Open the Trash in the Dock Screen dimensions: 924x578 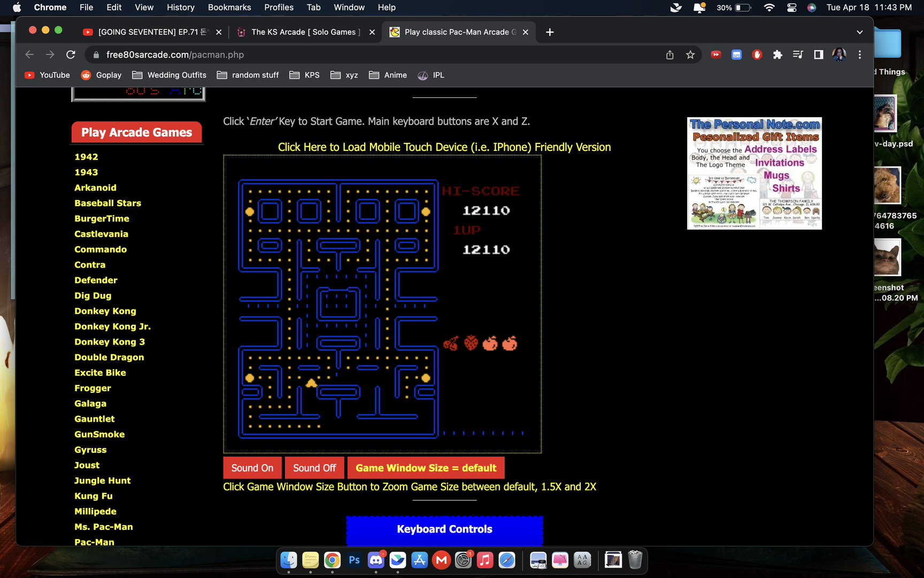(x=635, y=560)
